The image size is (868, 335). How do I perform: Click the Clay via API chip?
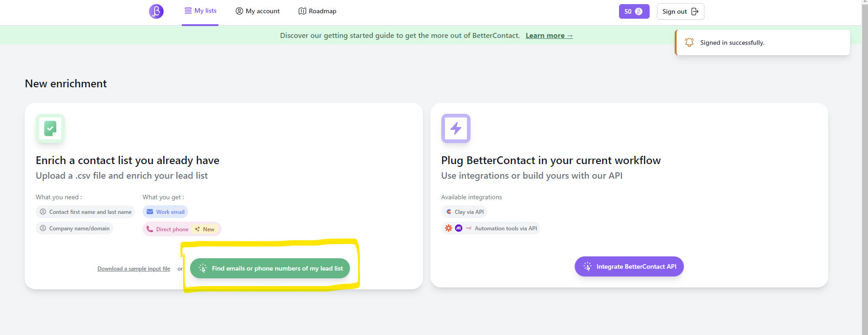(x=464, y=212)
